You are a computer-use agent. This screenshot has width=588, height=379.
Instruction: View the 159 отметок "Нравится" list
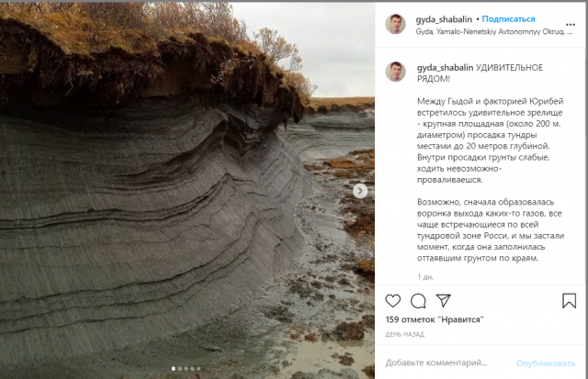[435, 319]
